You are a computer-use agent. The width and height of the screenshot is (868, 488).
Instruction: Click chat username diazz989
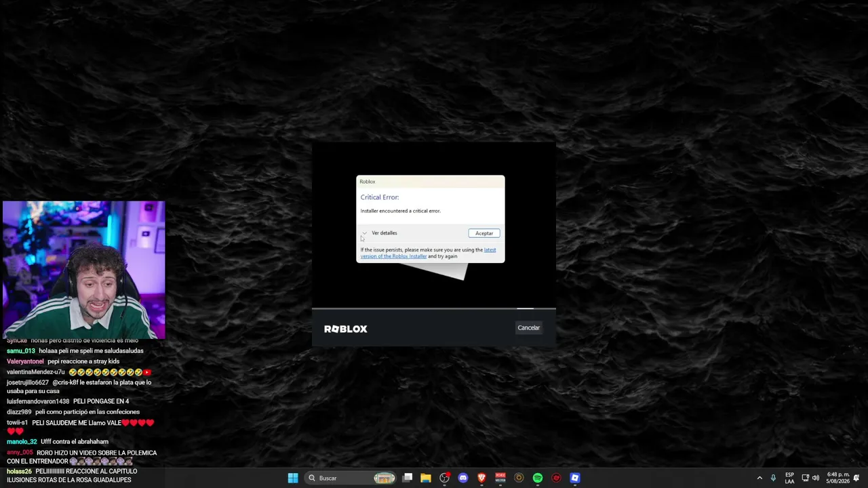click(19, 412)
